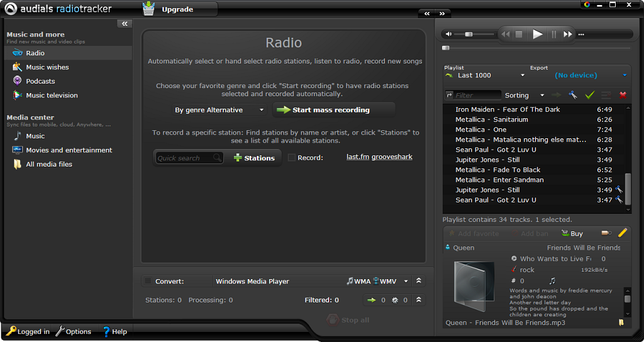
Task: Click the scissors cut-track icon in playlist toolbar
Action: click(x=573, y=95)
